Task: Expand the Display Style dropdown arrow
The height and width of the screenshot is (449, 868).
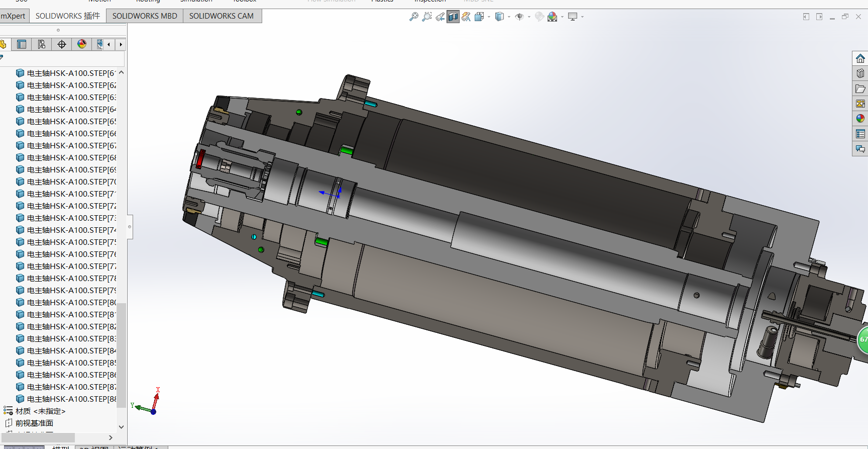Action: pos(509,17)
